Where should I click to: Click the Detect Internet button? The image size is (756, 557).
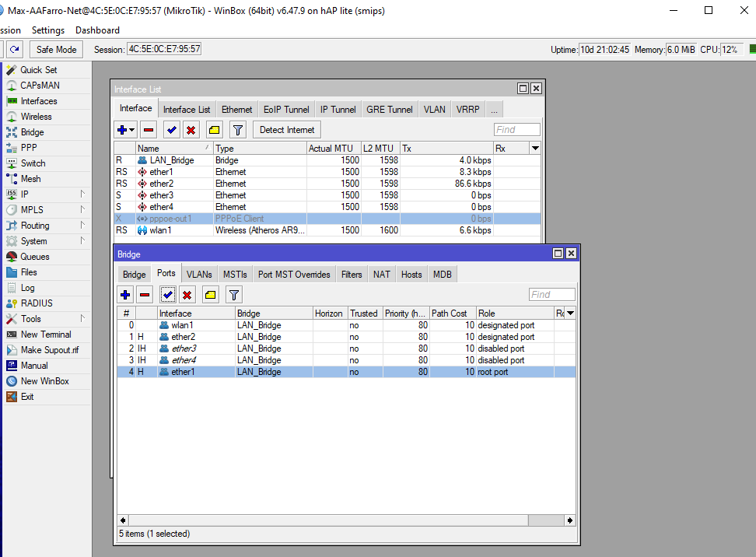(x=287, y=130)
